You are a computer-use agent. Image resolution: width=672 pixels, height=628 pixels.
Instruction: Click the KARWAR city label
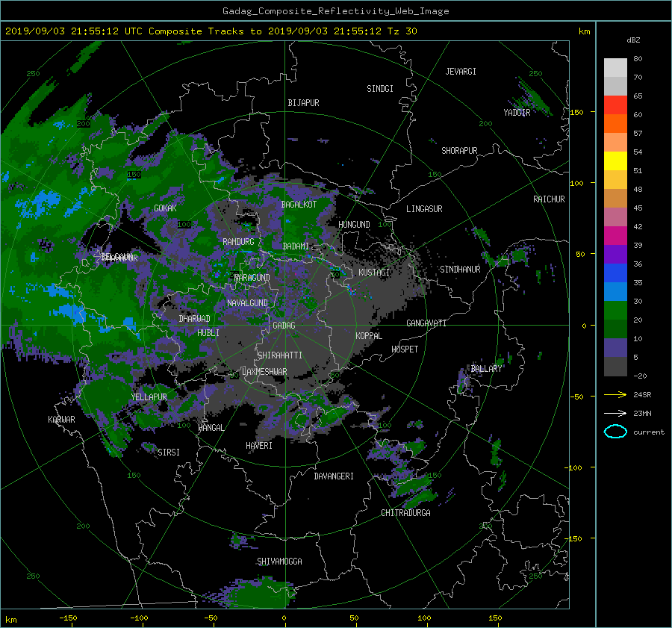pyautogui.click(x=62, y=420)
